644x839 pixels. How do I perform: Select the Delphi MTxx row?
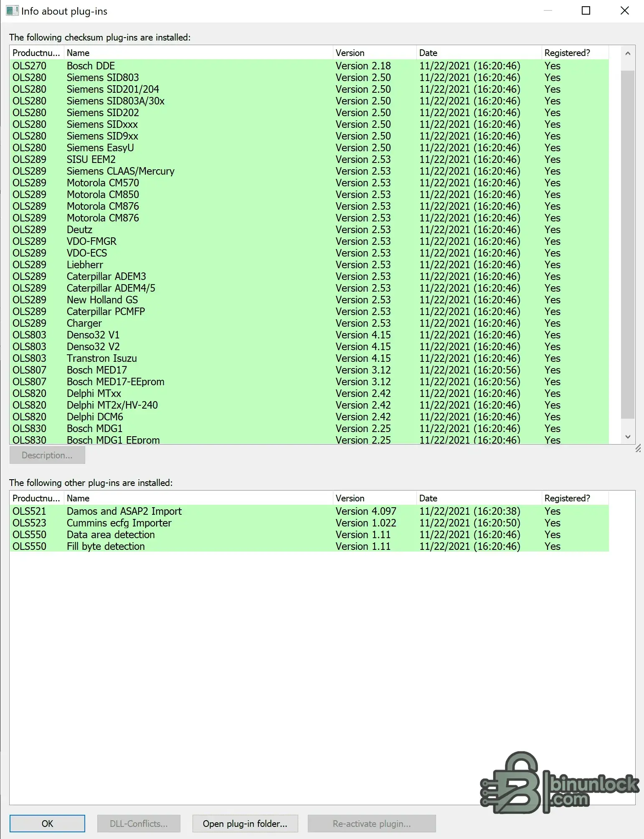click(309, 393)
